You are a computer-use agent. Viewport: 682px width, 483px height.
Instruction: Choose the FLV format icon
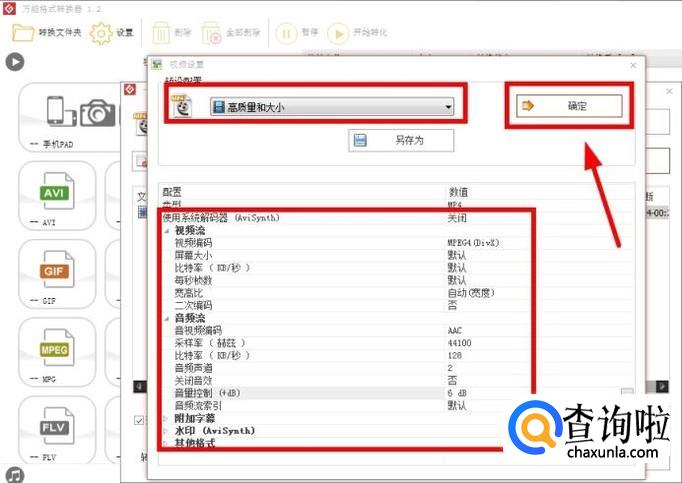click(x=58, y=428)
